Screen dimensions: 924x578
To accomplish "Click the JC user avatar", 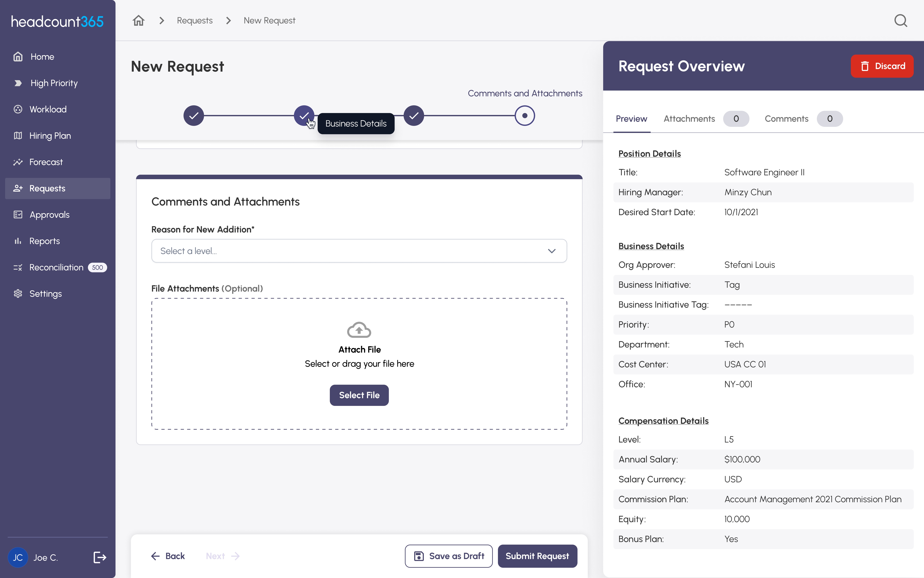I will coord(18,557).
